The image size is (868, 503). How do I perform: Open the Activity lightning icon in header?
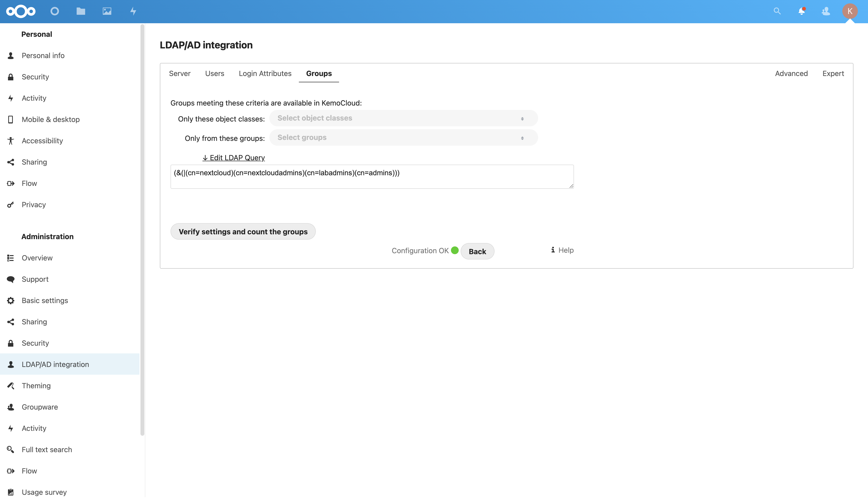(133, 11)
